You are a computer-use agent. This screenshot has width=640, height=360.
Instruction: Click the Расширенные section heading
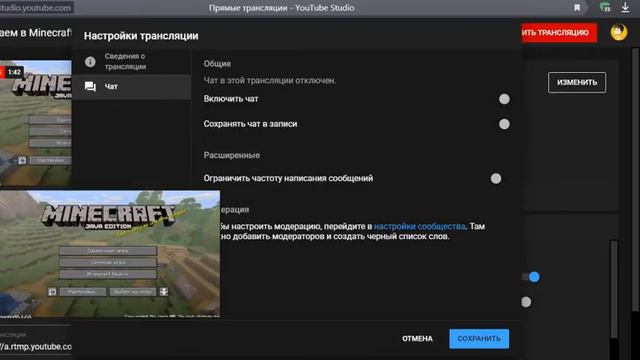pyautogui.click(x=231, y=155)
